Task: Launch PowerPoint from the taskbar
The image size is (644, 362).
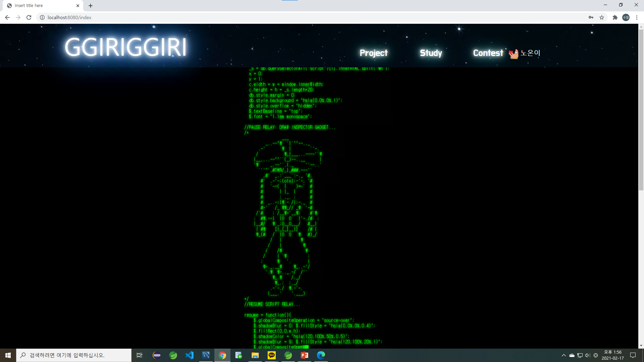Action: (305, 355)
